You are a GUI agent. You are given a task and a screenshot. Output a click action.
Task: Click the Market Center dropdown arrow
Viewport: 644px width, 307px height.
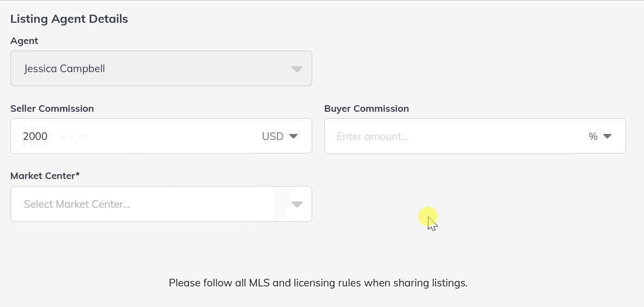pos(296,204)
